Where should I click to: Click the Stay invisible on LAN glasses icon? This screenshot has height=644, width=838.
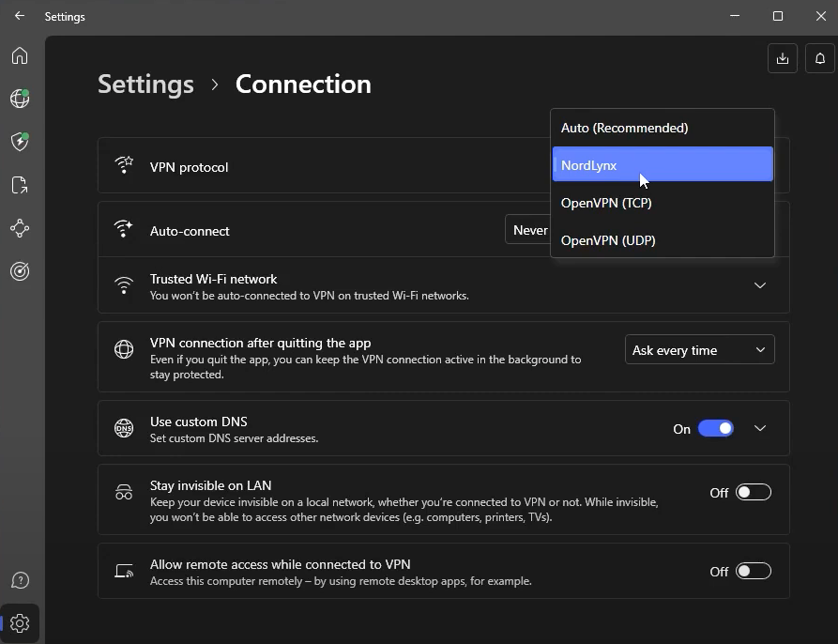pos(124,492)
